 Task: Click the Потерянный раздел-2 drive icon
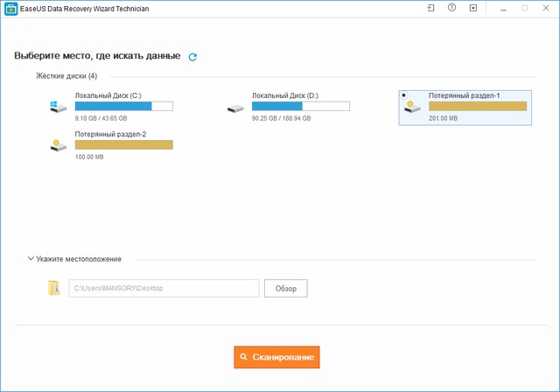(59, 145)
